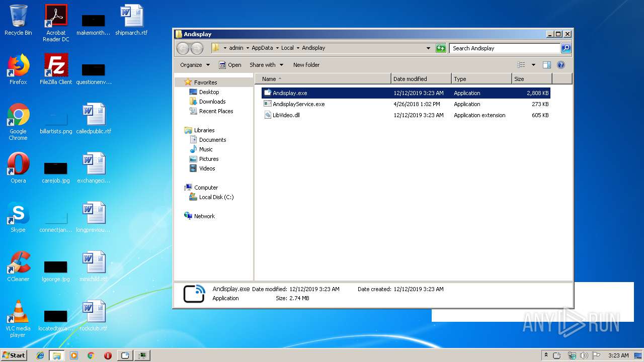The image size is (644, 362).
Task: Sort files by Date modified column
Action: click(421, 79)
